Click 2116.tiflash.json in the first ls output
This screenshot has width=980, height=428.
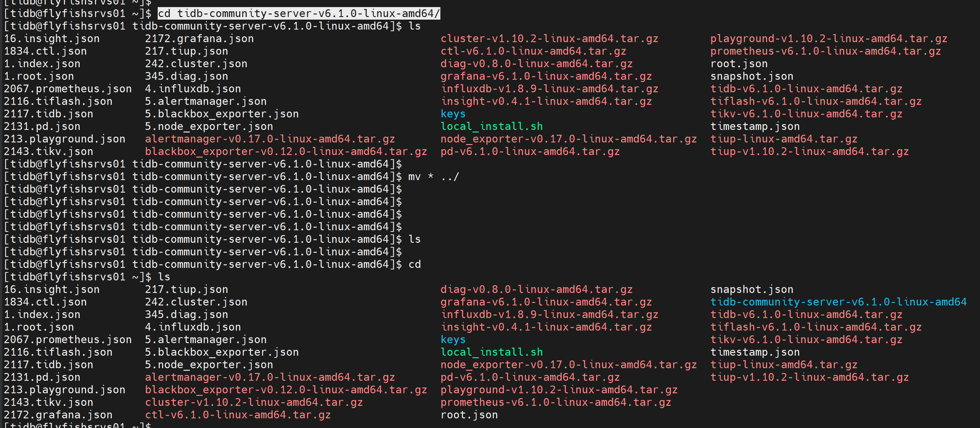[x=58, y=102]
